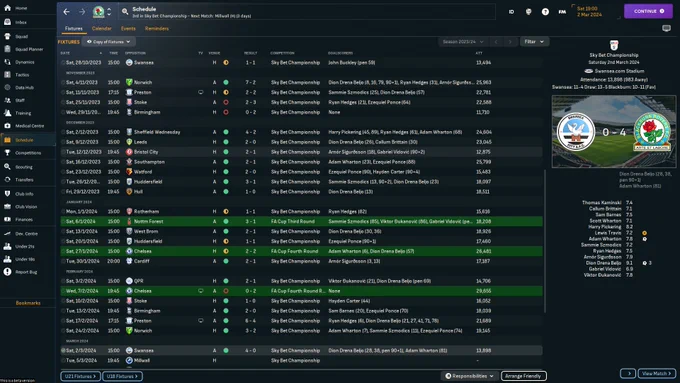Open the help question mark icon

545,12
